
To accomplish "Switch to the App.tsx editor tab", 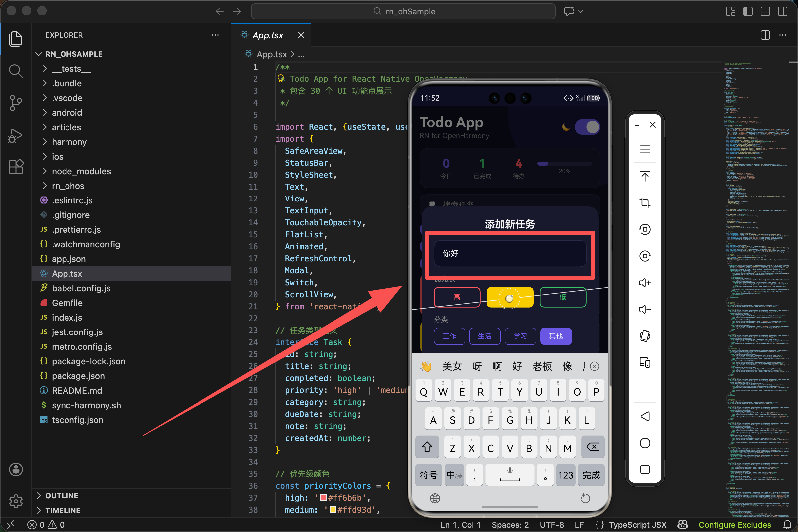I will tap(267, 35).
